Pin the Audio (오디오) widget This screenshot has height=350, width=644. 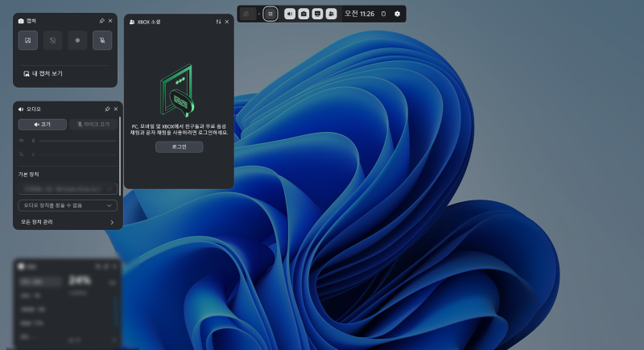[107, 109]
